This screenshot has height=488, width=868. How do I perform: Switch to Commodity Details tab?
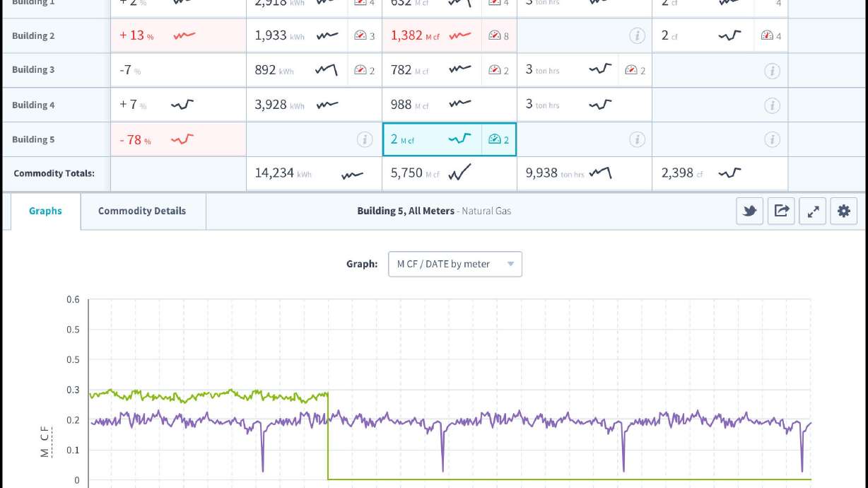tap(142, 211)
